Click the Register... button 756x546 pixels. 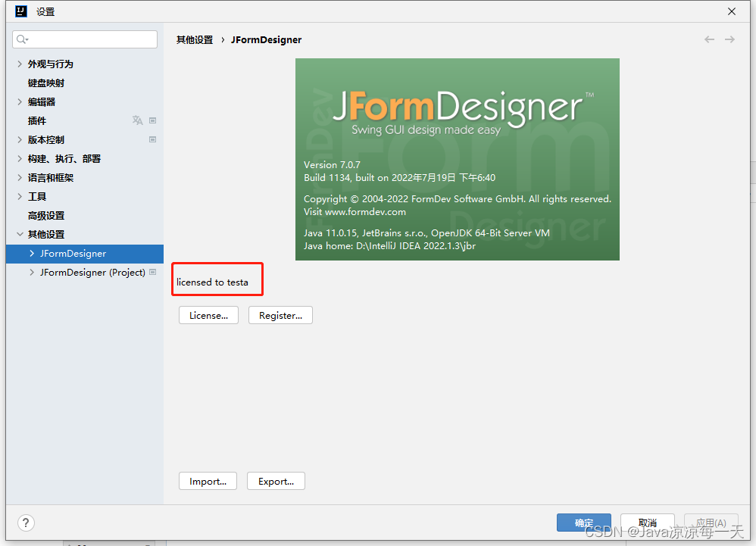click(280, 316)
